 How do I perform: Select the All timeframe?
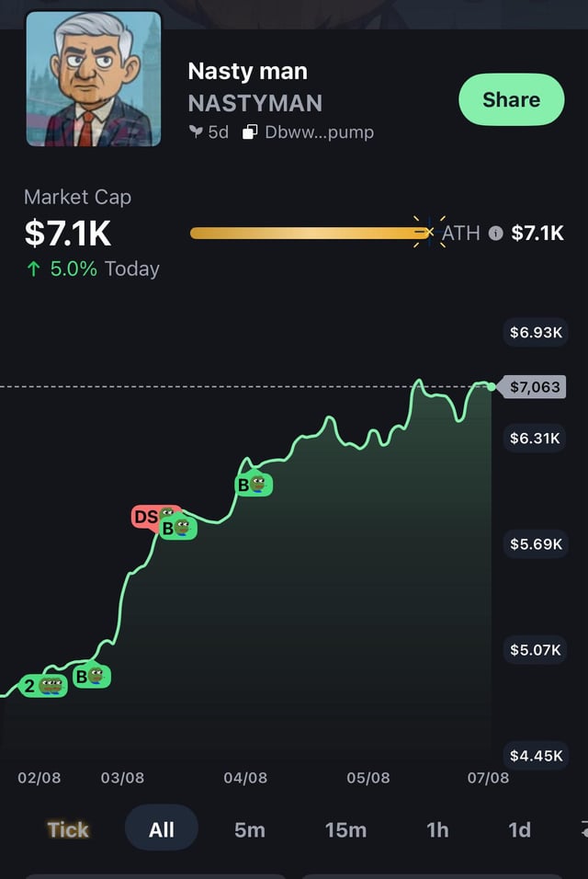tap(162, 829)
